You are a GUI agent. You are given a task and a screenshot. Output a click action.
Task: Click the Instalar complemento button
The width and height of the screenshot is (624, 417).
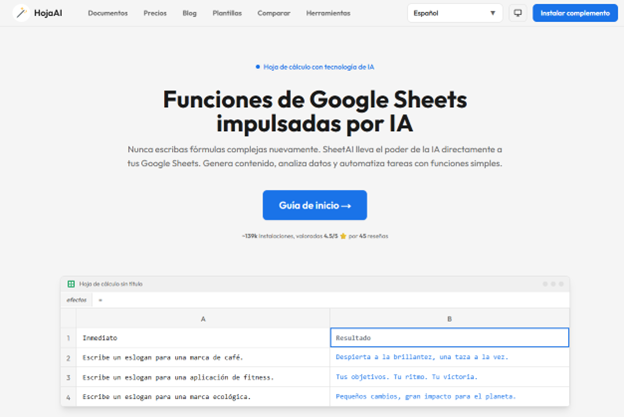[x=575, y=13]
